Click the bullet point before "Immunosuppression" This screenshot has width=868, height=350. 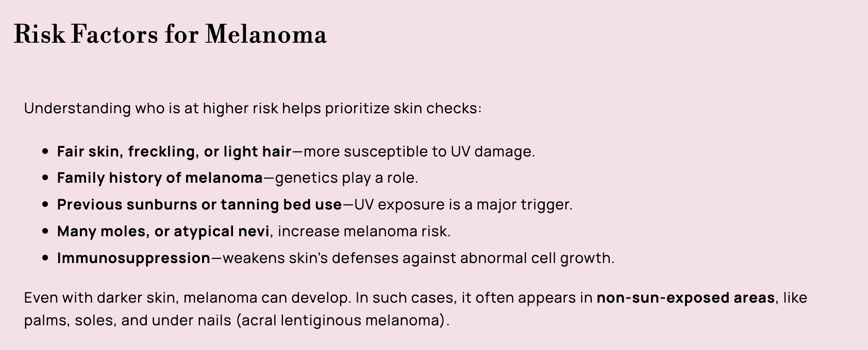(x=46, y=258)
